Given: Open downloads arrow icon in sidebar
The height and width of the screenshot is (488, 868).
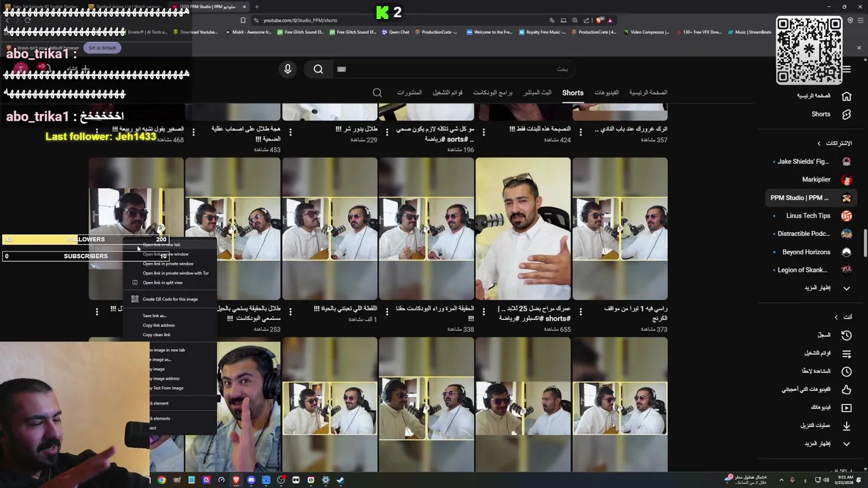Looking at the screenshot, I should coord(846,426).
